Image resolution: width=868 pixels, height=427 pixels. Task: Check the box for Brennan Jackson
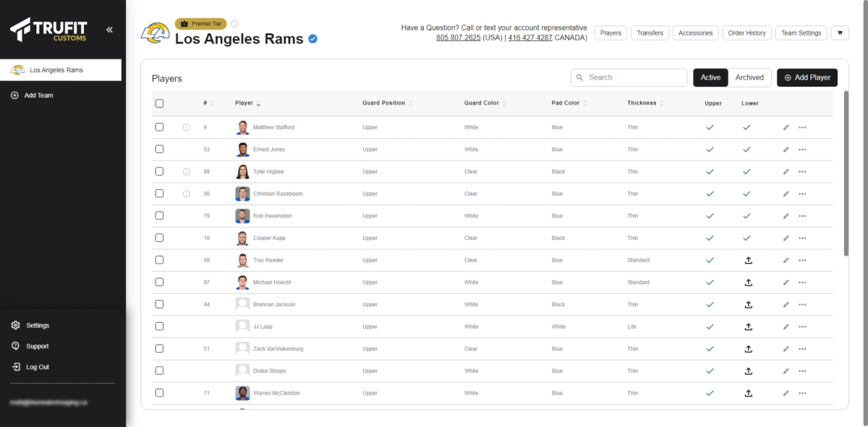click(x=159, y=305)
